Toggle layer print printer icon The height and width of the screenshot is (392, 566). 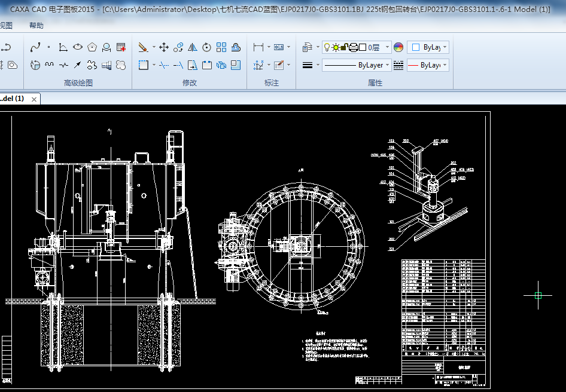354,47
